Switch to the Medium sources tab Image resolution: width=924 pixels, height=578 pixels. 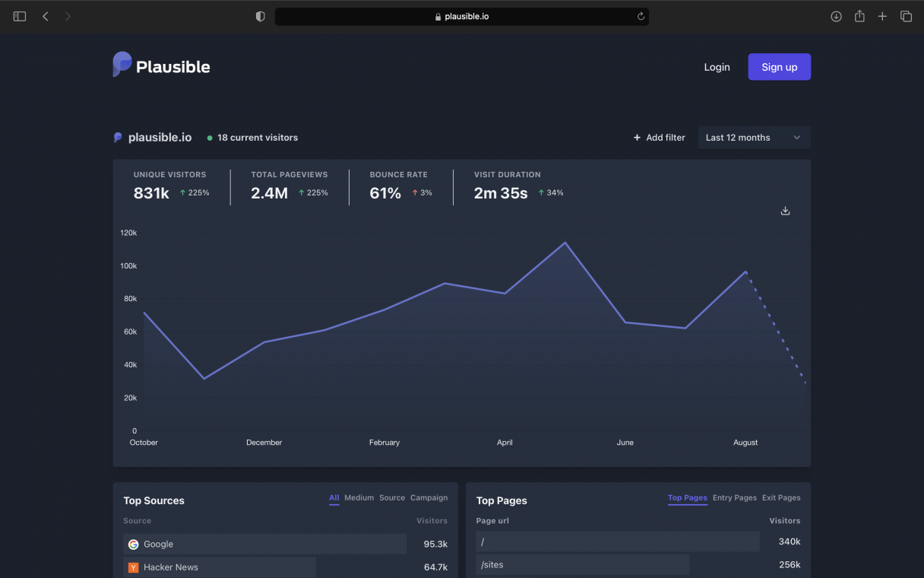359,497
